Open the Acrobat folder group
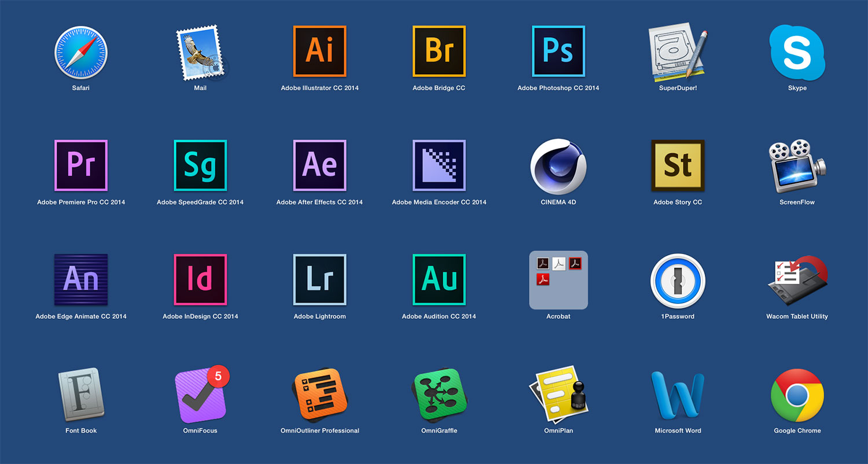The image size is (868, 464). (x=558, y=280)
